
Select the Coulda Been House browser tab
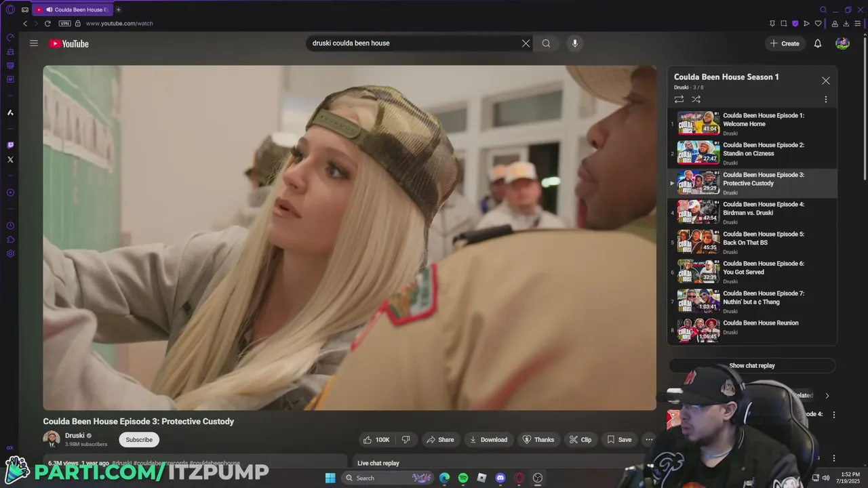(73, 9)
